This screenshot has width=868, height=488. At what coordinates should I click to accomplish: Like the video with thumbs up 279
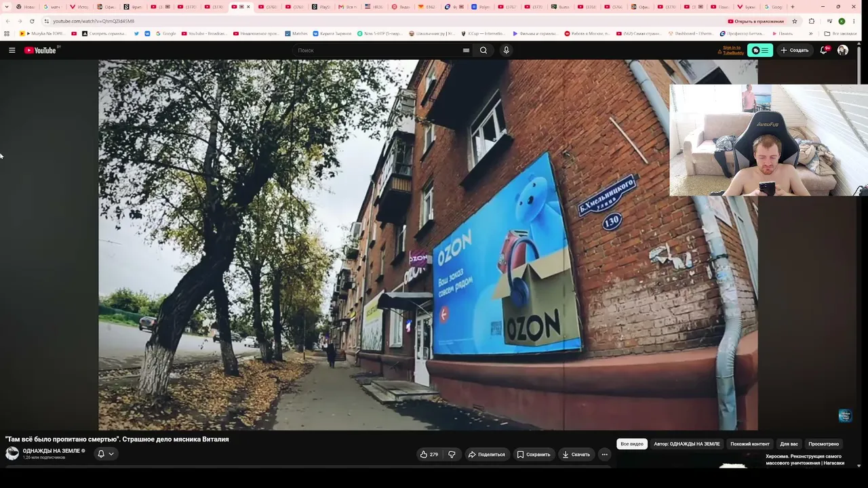(429, 454)
